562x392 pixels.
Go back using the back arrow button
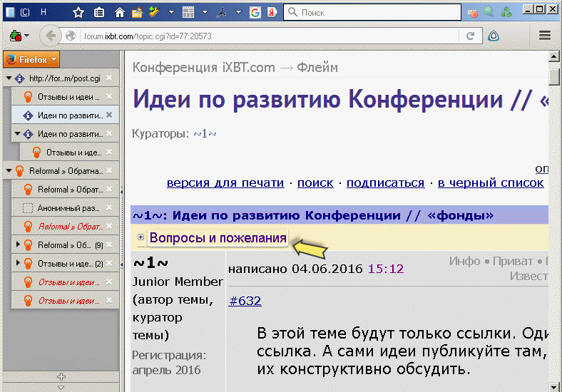[x=49, y=36]
